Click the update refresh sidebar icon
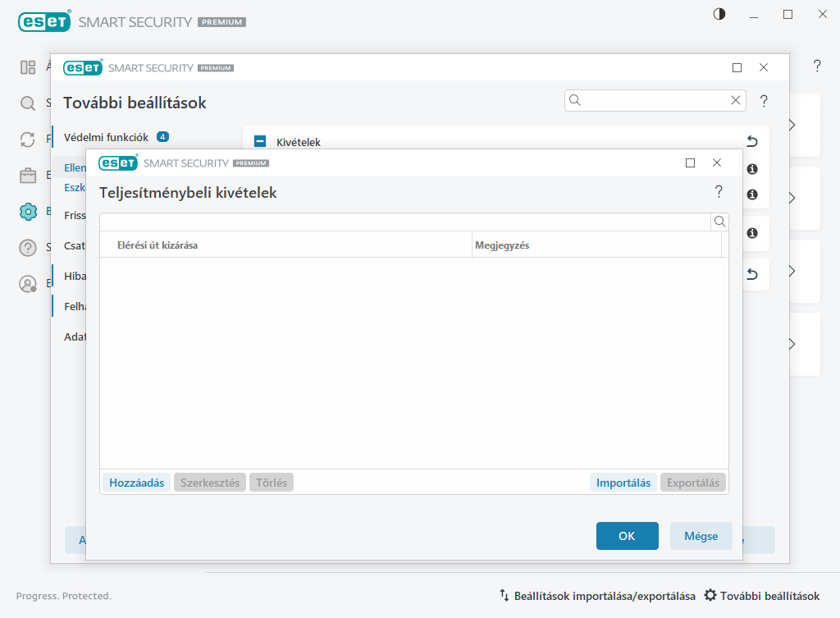Image resolution: width=840 pixels, height=618 pixels. point(28,140)
